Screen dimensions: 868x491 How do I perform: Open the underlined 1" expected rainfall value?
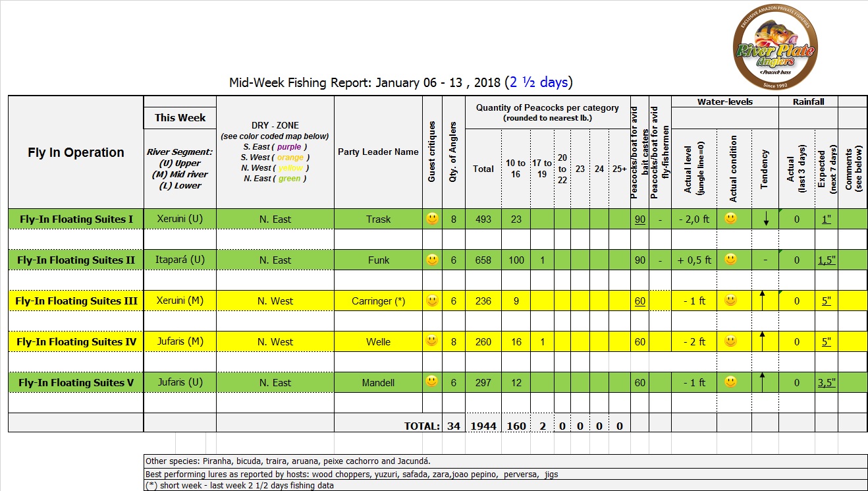coord(826,219)
